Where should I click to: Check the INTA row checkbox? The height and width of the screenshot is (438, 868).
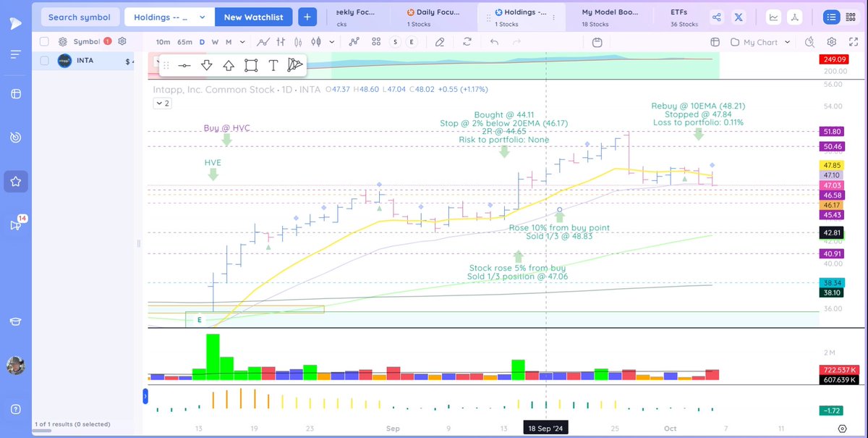45,62
